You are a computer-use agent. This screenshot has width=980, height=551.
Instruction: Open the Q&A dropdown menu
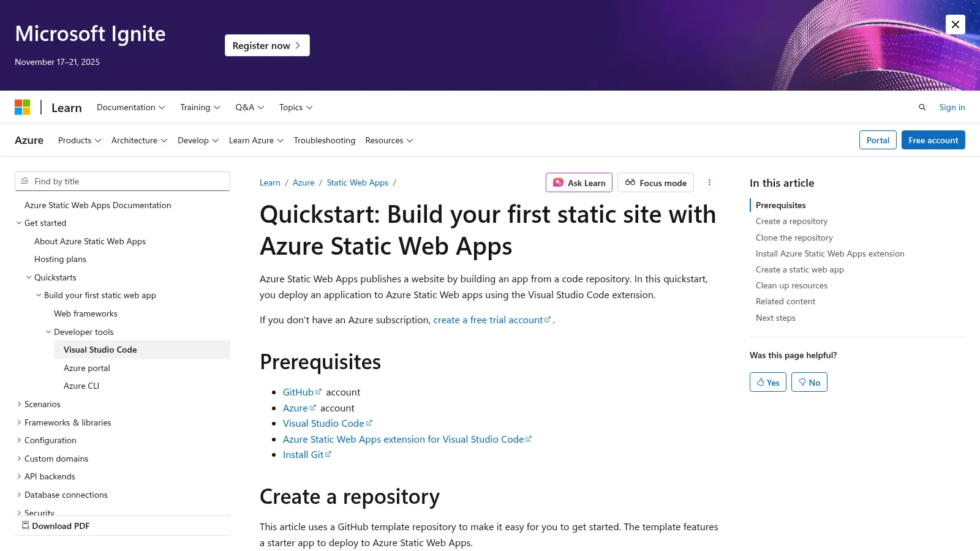250,107
